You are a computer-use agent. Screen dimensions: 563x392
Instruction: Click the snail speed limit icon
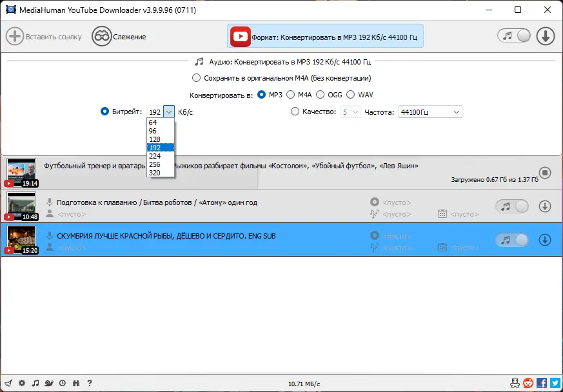point(49,383)
